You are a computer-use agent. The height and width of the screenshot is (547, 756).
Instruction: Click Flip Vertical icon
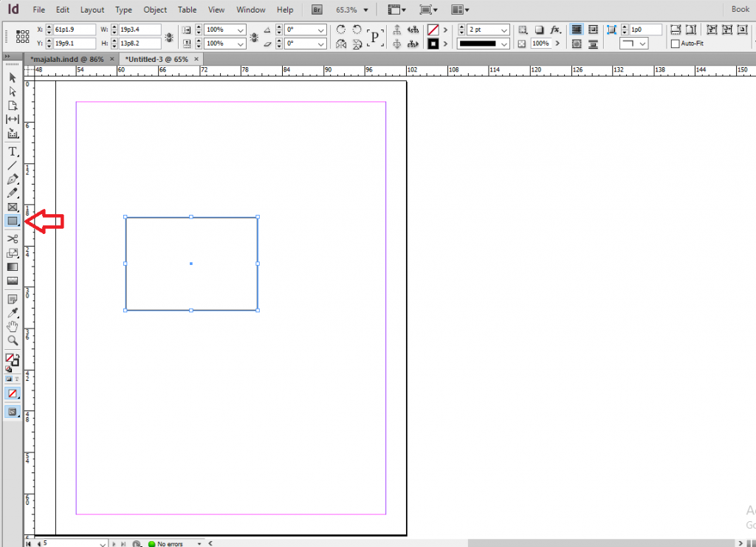(357, 44)
